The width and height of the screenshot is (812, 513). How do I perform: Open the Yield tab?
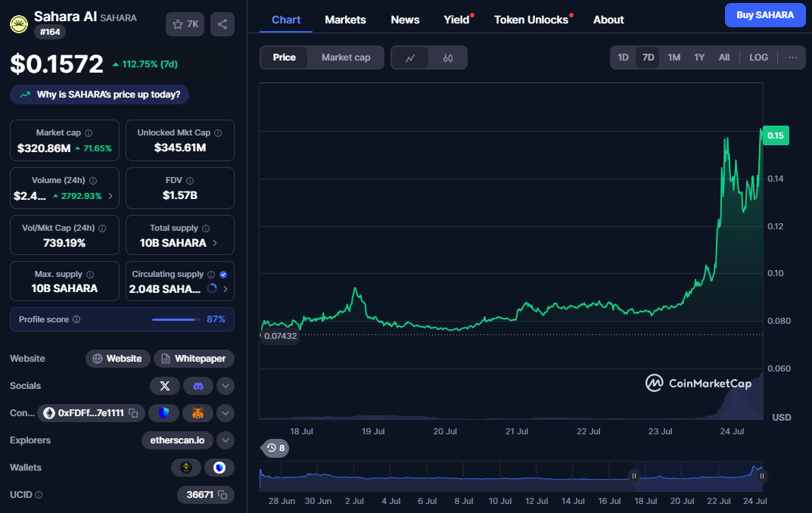(x=457, y=20)
